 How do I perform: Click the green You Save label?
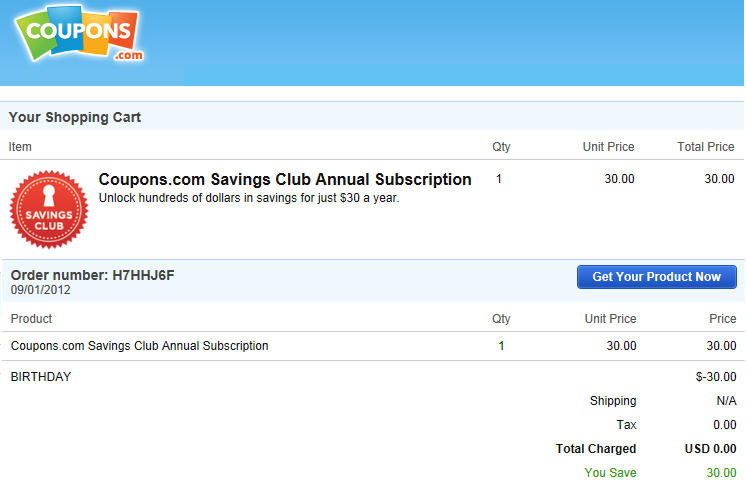pyautogui.click(x=610, y=473)
